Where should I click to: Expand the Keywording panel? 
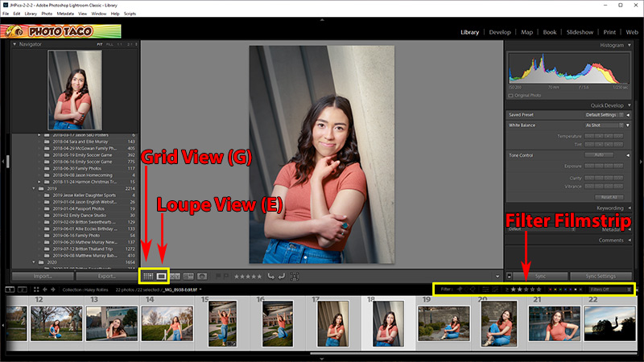click(x=612, y=208)
